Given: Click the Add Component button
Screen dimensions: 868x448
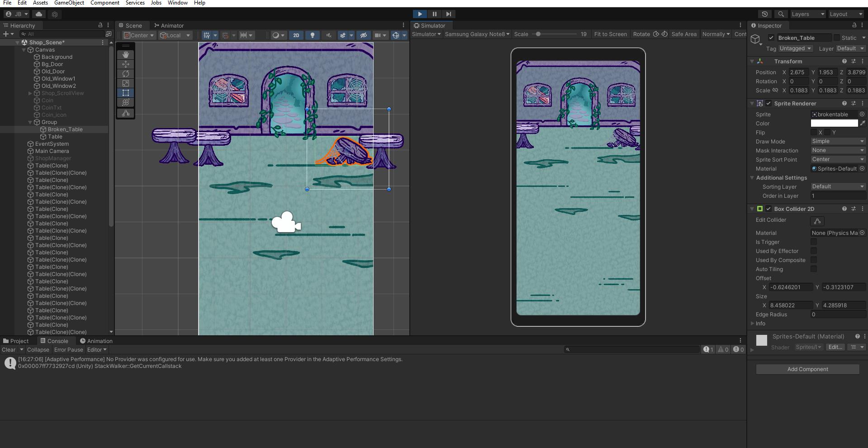Looking at the screenshot, I should pos(807,369).
